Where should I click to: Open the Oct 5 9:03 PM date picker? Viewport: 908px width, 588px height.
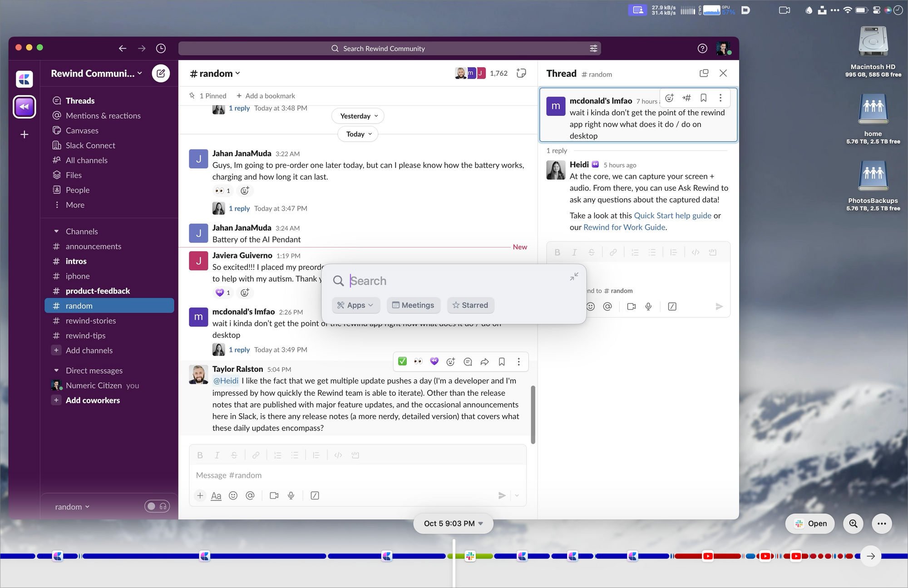(453, 524)
